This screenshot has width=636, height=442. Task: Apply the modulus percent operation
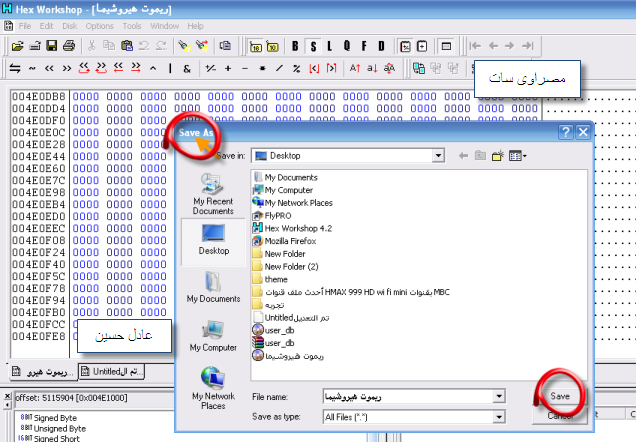click(x=297, y=69)
